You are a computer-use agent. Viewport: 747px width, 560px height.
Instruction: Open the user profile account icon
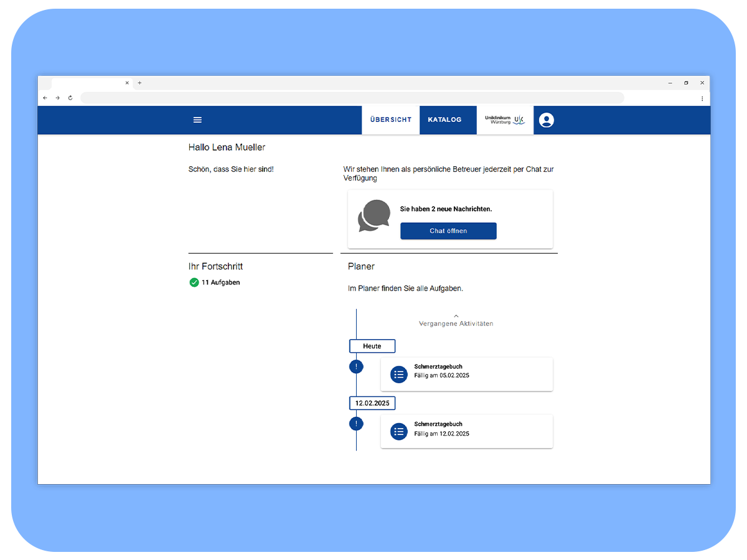point(547,120)
